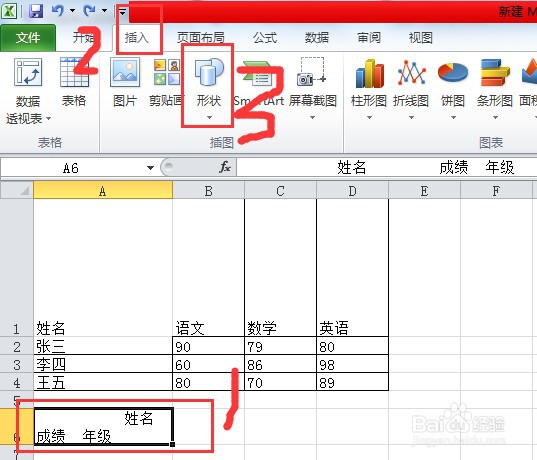The image size is (537, 460).
Task: Insert a 图片 picture
Action: tap(125, 82)
